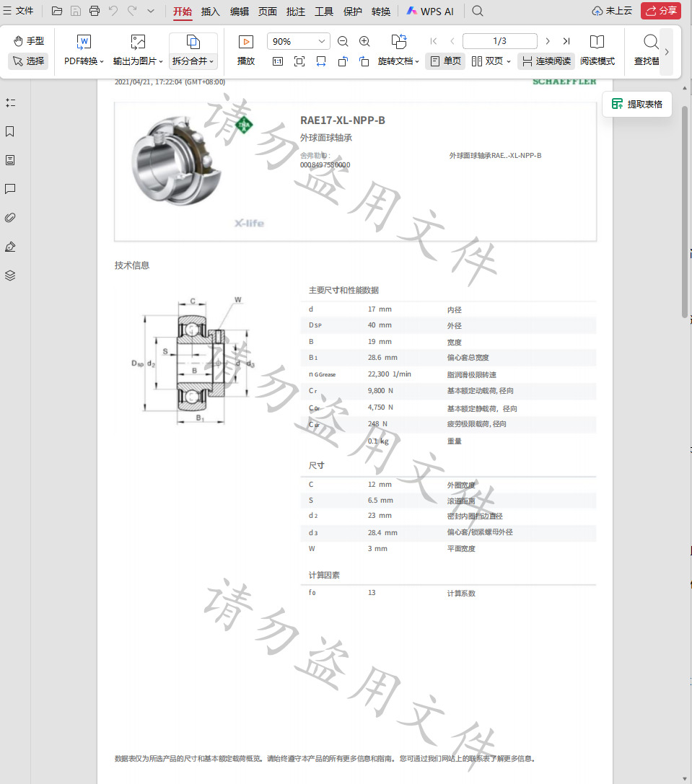692x784 pixels.
Task: Click the rotate clockwise icon
Action: point(364,61)
